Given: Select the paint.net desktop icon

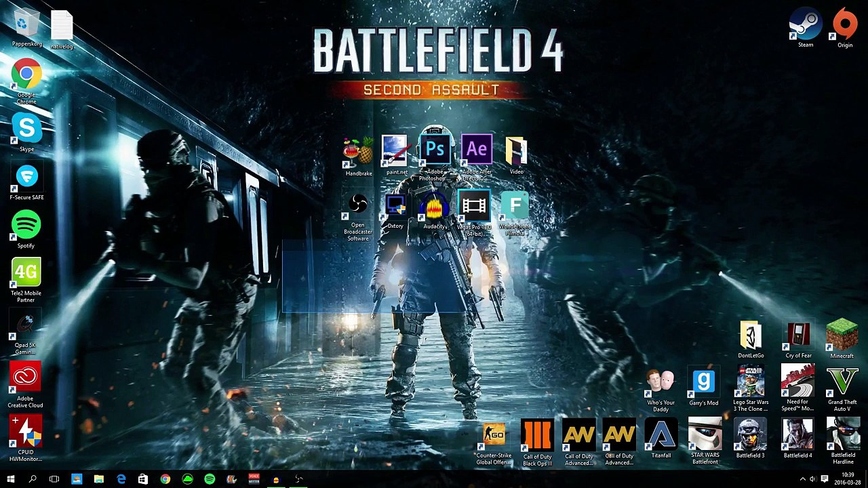Looking at the screenshot, I should (x=396, y=155).
